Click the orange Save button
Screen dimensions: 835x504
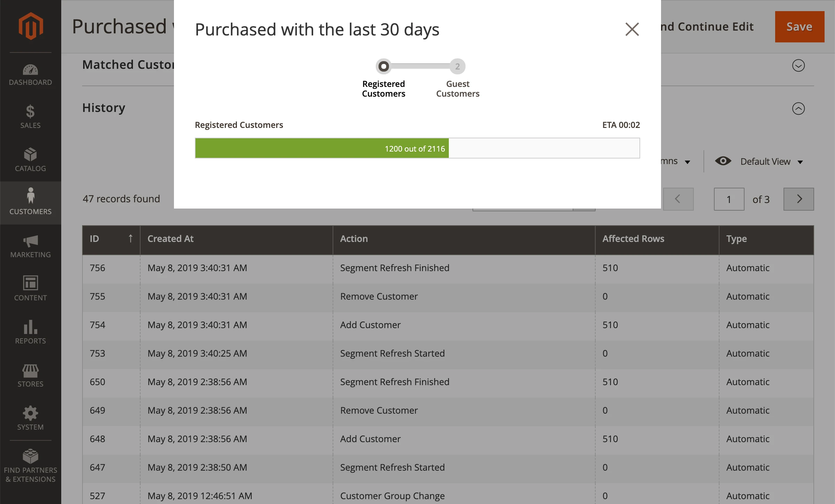pyautogui.click(x=799, y=27)
